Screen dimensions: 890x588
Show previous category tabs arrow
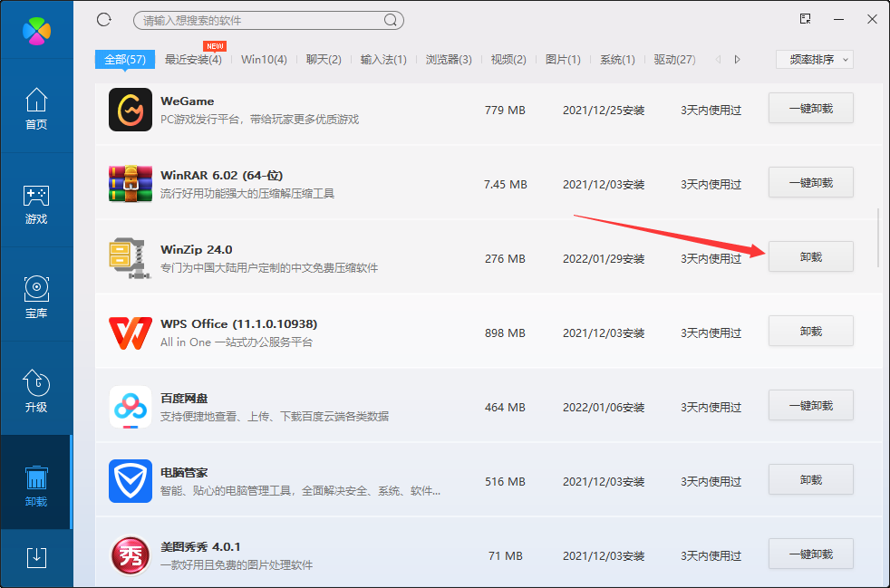(x=718, y=60)
